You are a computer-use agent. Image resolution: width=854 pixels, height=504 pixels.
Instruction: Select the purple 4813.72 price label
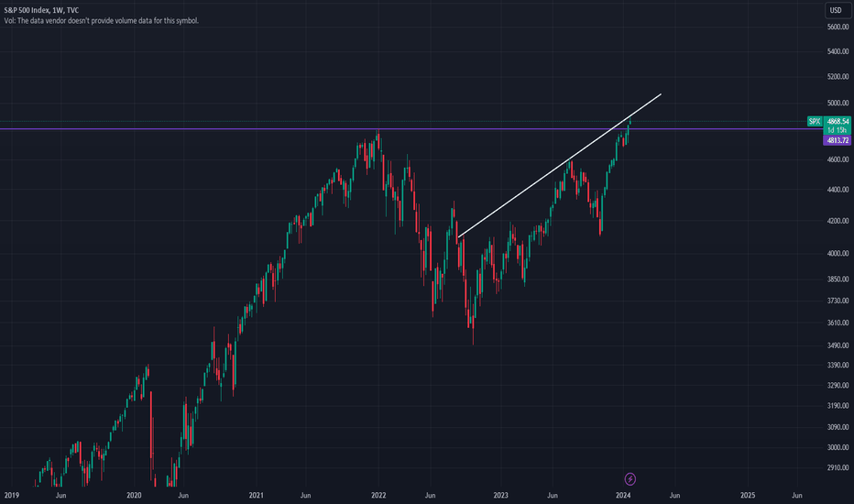pos(838,140)
